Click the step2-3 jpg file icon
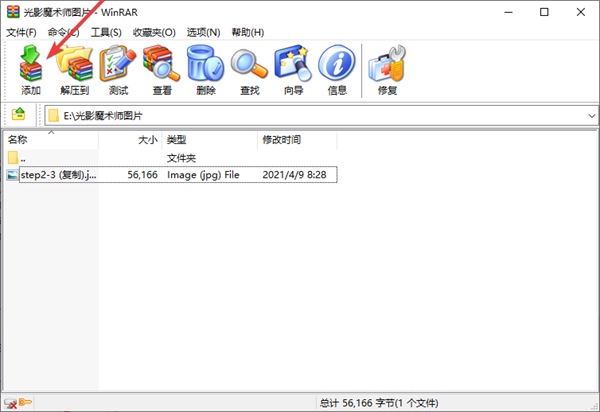Image resolution: width=600 pixels, height=412 pixels. [13, 175]
